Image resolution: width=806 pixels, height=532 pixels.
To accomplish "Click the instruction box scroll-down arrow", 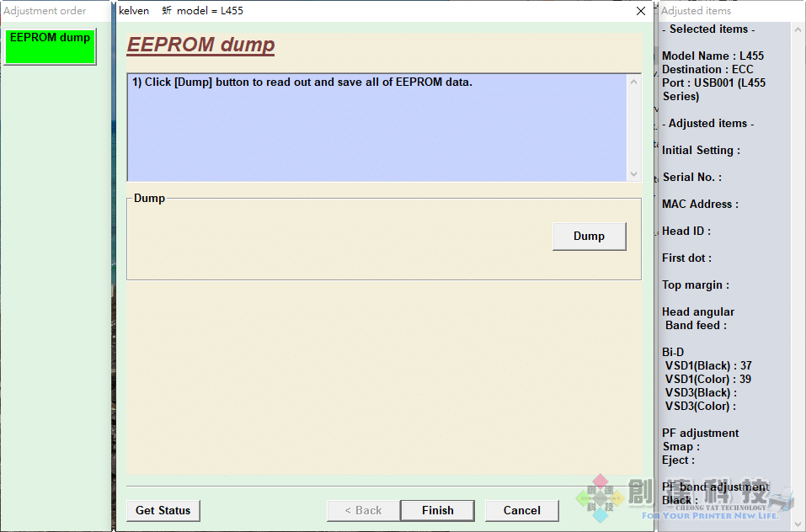I will tap(633, 174).
